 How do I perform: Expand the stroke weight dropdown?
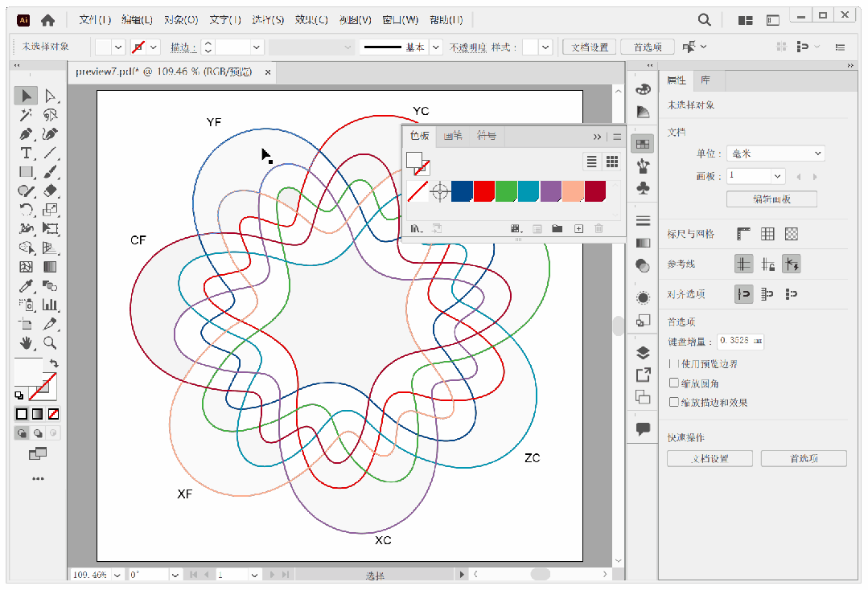coord(257,47)
